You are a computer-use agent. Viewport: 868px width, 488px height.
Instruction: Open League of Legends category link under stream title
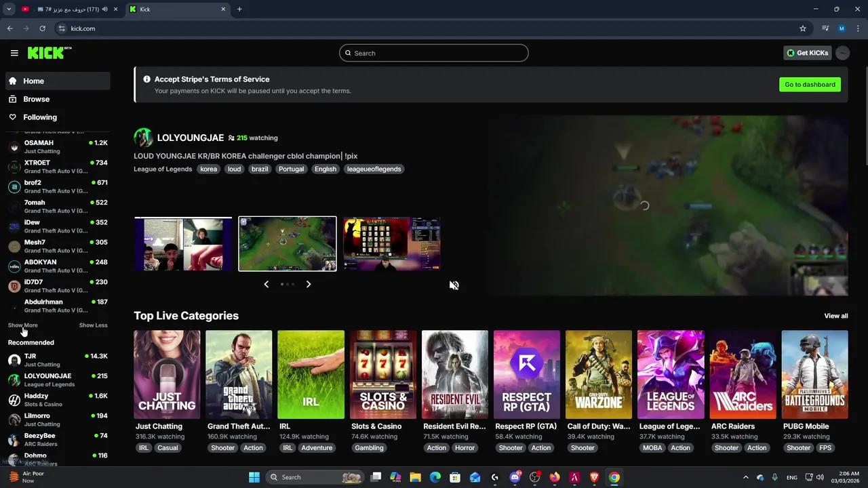pyautogui.click(x=163, y=169)
